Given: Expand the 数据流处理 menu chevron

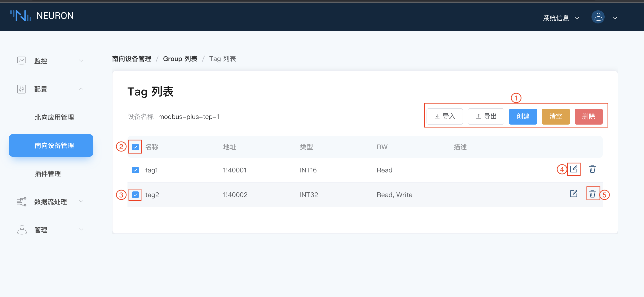Looking at the screenshot, I should click(x=81, y=202).
